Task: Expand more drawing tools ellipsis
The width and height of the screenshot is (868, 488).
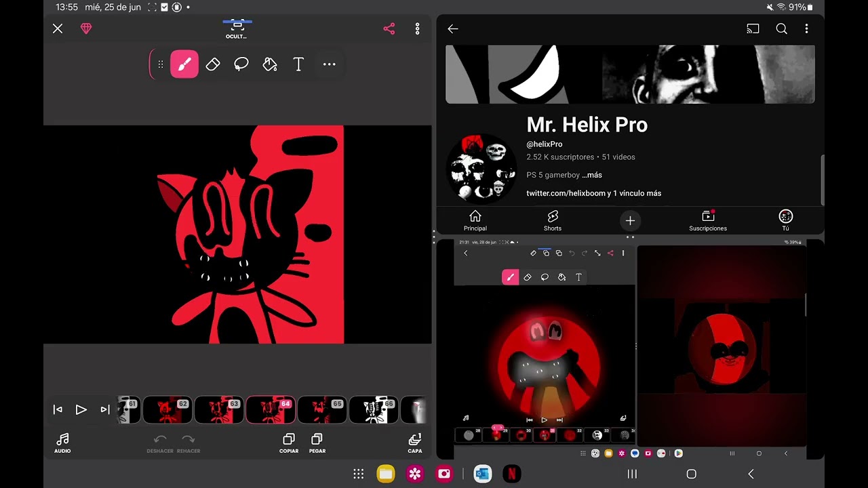Action: (329, 64)
